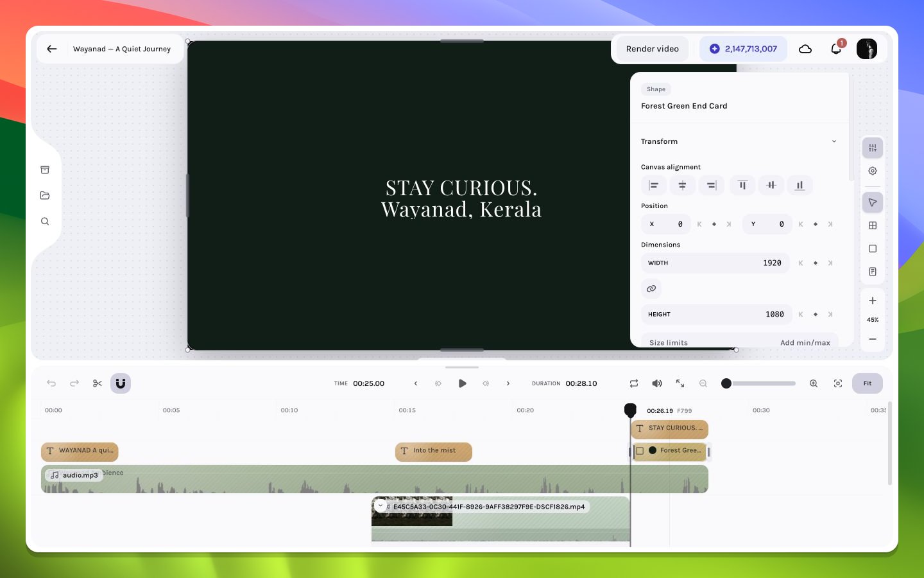Screen dimensions: 924x578
Task: Align shape to canvas right
Action: coord(712,186)
